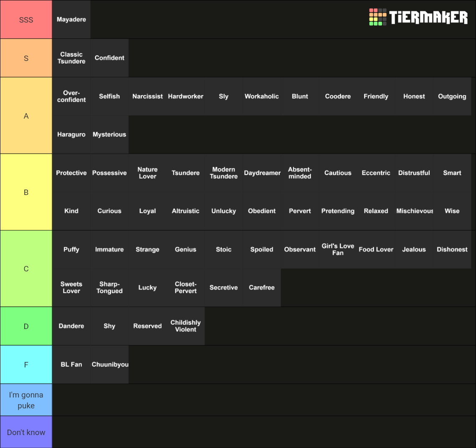The width and height of the screenshot is (476, 448).
Task: Select the Mayadere tile
Action: point(71,20)
